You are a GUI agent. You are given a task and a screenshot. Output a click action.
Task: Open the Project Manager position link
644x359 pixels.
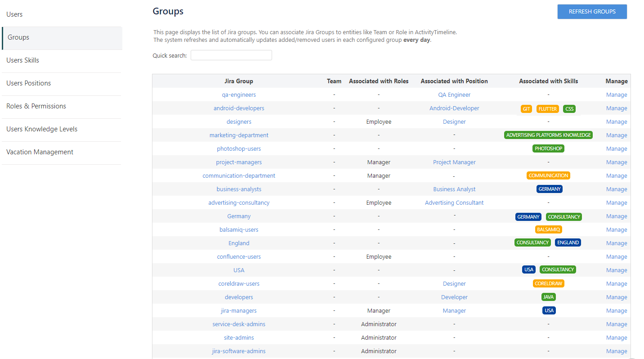tap(454, 162)
